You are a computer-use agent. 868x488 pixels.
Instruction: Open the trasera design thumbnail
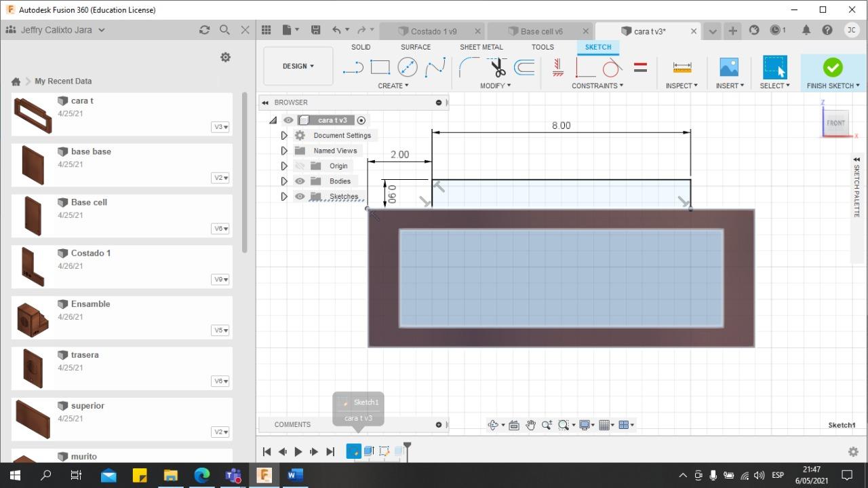click(x=33, y=369)
